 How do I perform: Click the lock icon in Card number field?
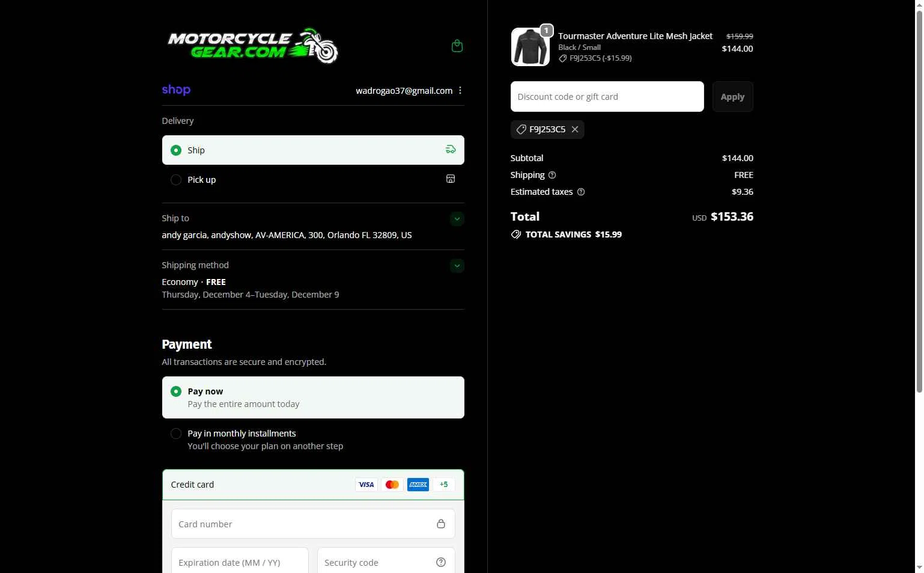[441, 524]
